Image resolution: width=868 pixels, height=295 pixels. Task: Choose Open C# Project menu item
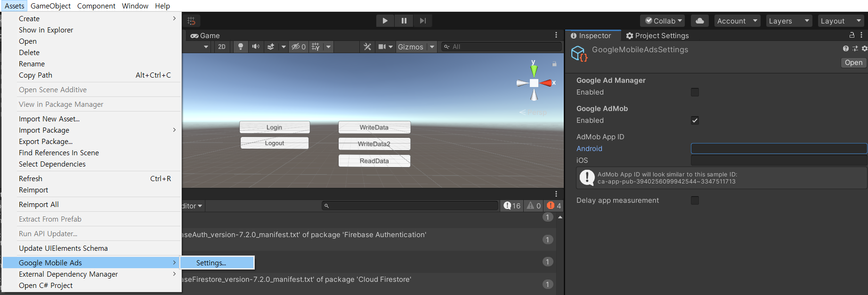coord(92,285)
